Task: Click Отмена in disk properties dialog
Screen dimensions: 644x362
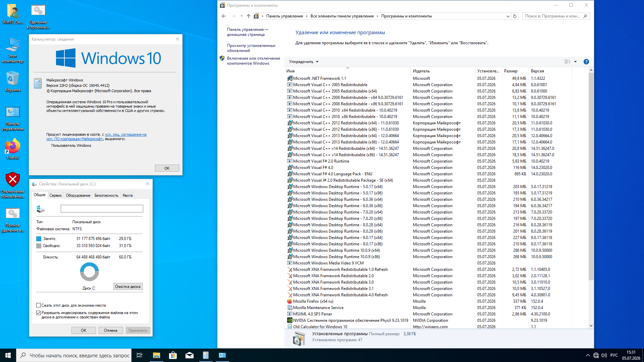Action: [x=111, y=330]
